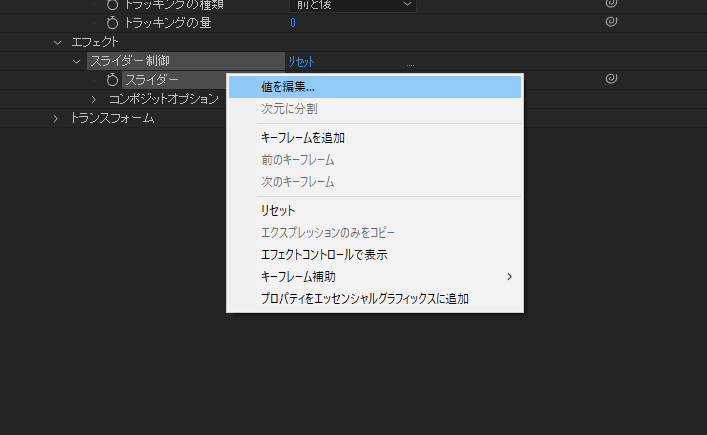Click 次元に分割 menu entry

[375, 109]
